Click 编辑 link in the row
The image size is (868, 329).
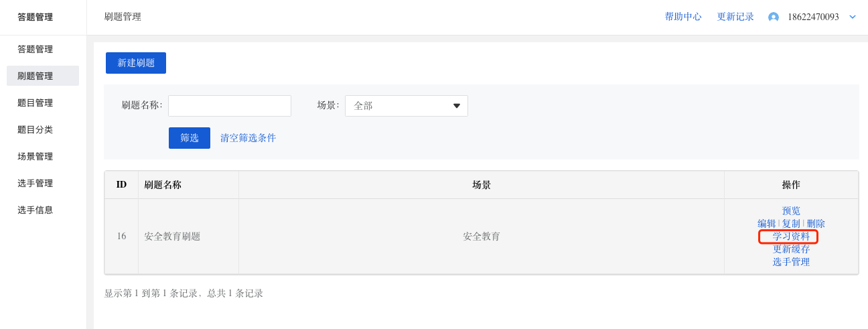tap(767, 224)
